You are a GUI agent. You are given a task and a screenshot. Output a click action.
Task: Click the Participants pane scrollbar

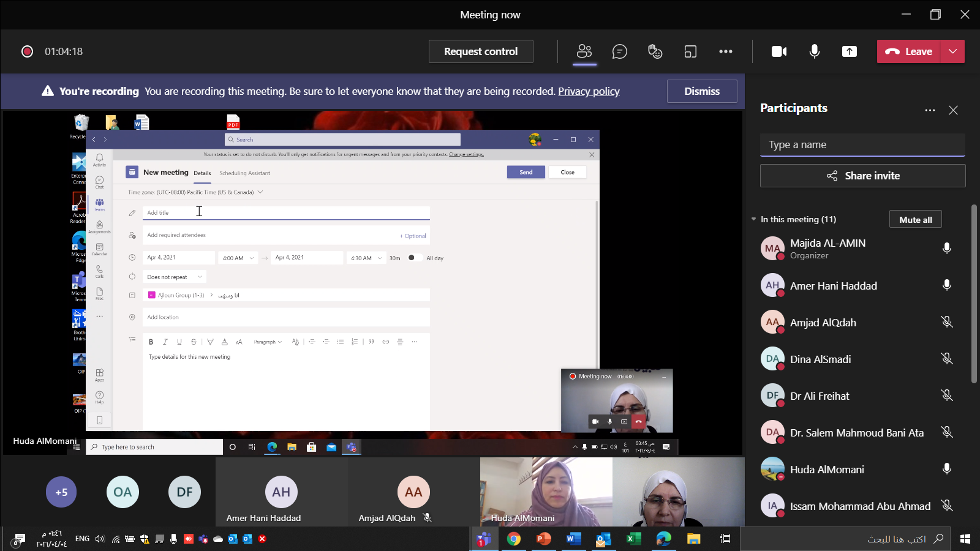point(974,294)
